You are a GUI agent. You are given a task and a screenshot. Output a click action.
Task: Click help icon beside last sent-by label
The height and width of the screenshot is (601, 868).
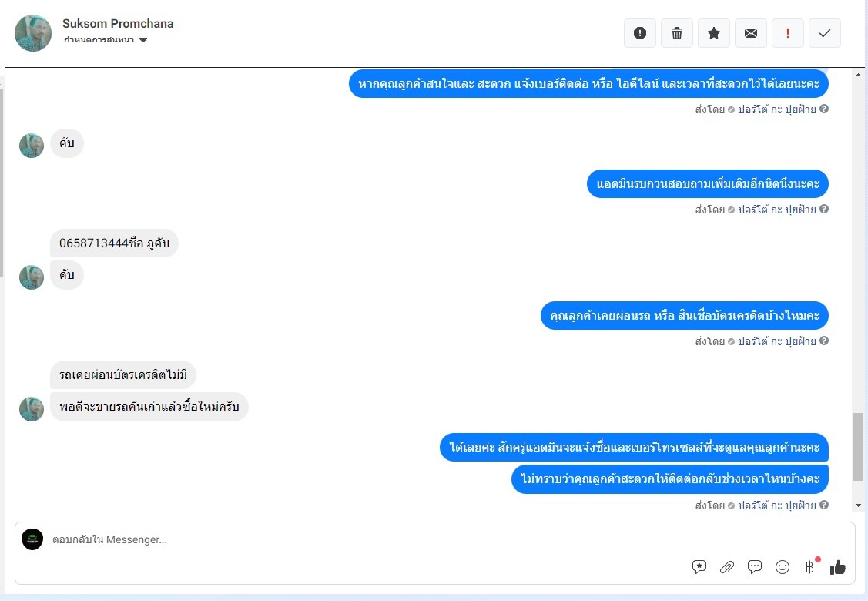(824, 505)
